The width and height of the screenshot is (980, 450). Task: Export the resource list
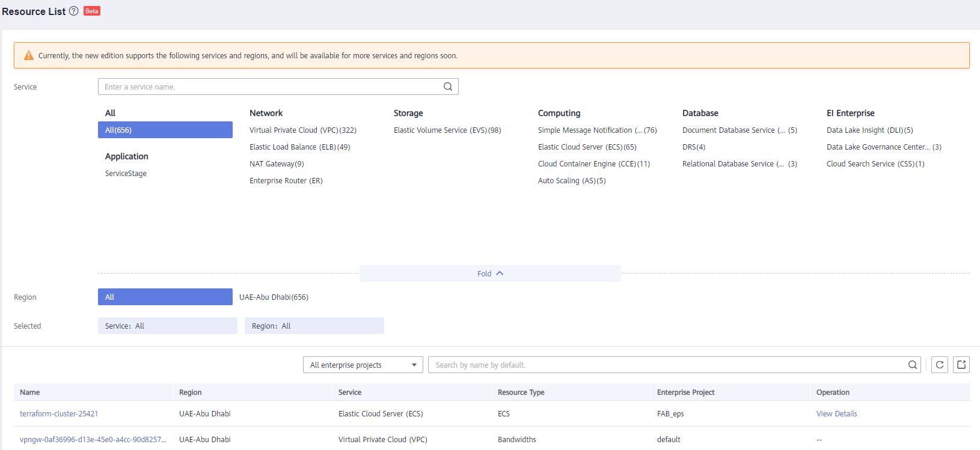(x=961, y=365)
